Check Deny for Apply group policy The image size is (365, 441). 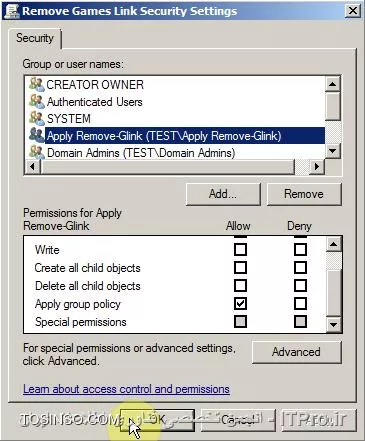(300, 303)
